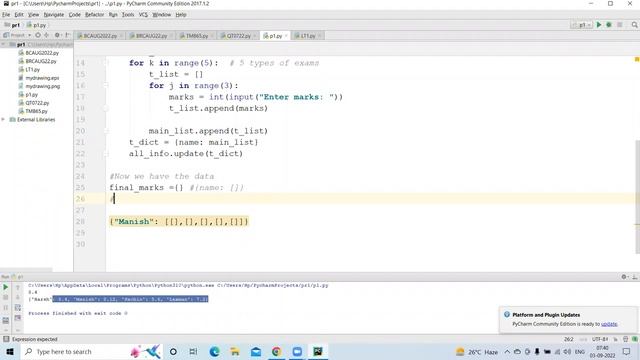Expand External Libraries node
640x360 pixels.
(3, 120)
